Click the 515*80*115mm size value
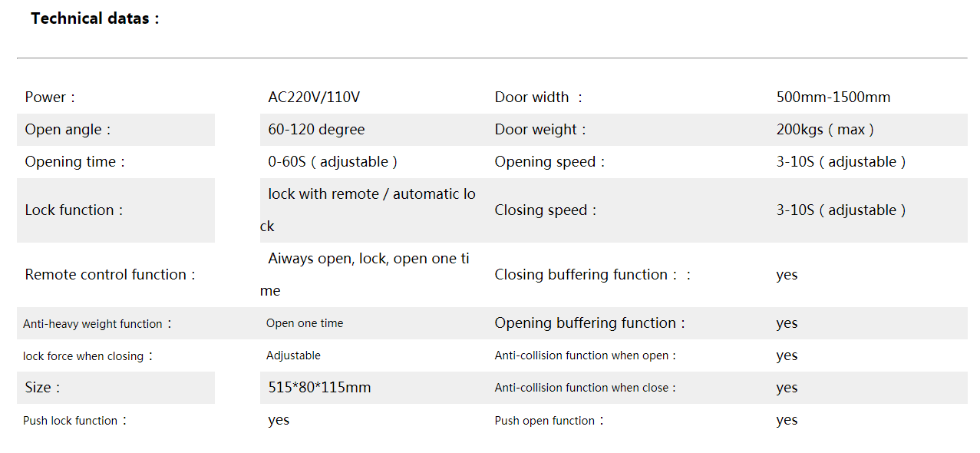This screenshot has width=980, height=453. tap(319, 388)
